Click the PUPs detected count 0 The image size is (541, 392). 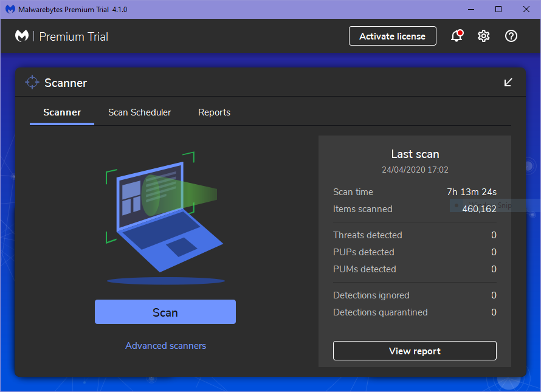494,252
